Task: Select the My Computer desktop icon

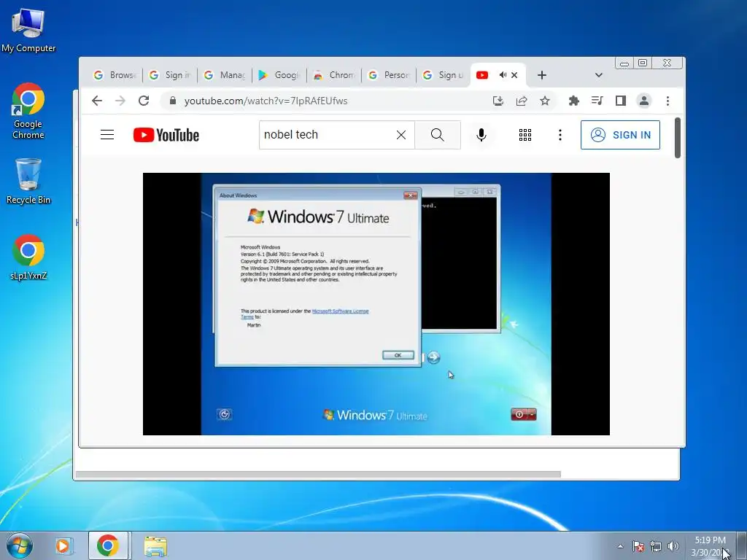Action: coord(28,29)
